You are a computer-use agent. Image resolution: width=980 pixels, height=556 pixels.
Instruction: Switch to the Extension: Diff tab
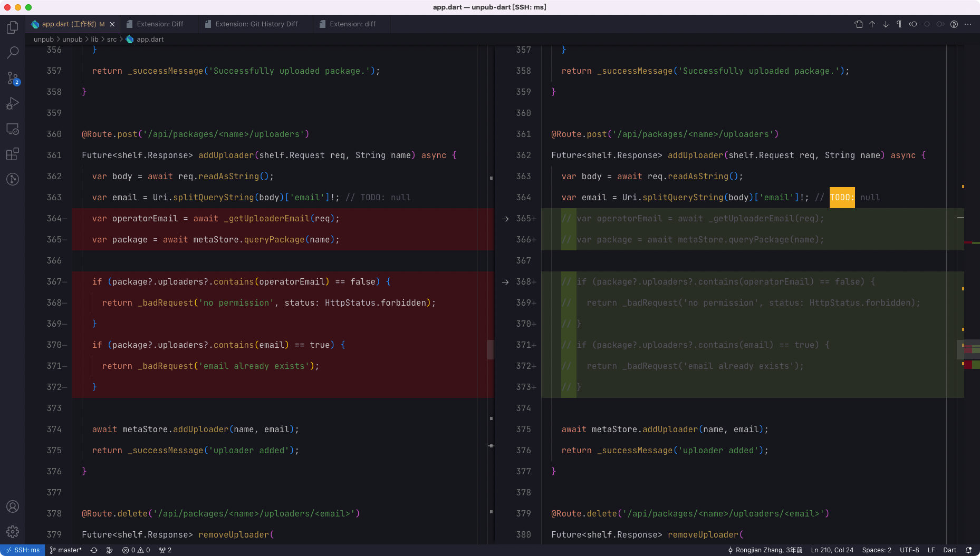[x=160, y=24]
